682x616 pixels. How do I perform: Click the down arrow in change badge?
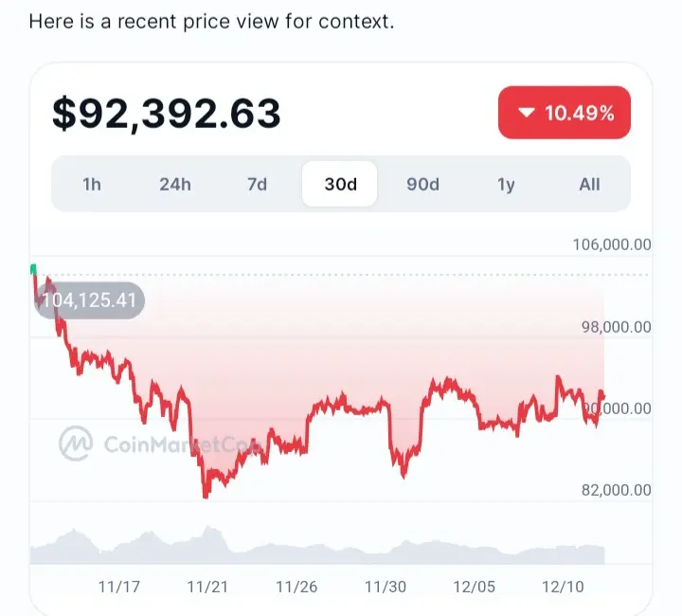pos(527,114)
